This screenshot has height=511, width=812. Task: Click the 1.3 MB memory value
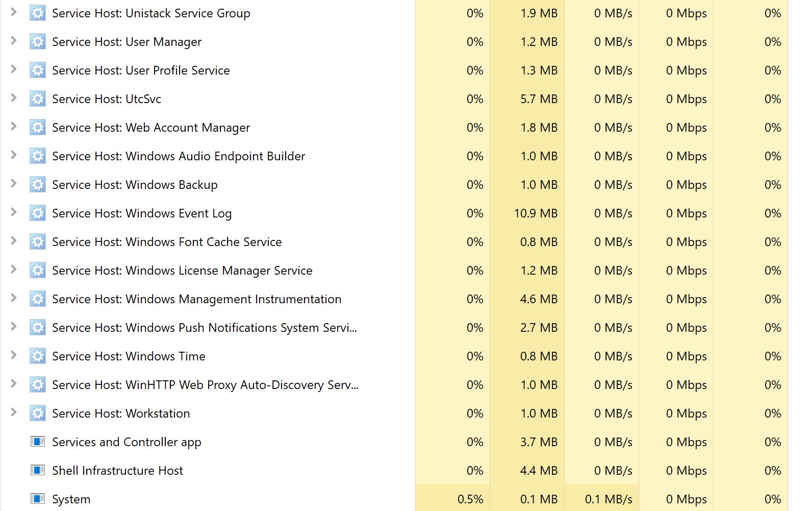click(x=539, y=70)
